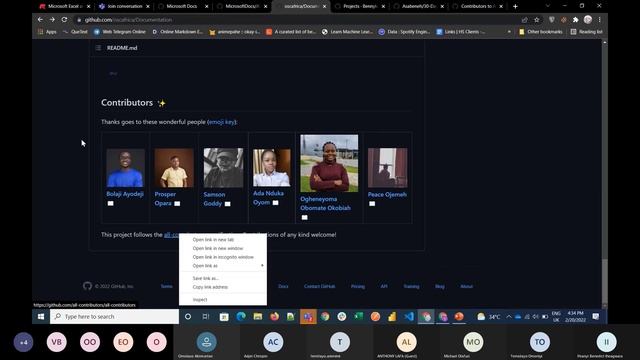
Task: Select the AC participant avatar
Action: click(273, 342)
